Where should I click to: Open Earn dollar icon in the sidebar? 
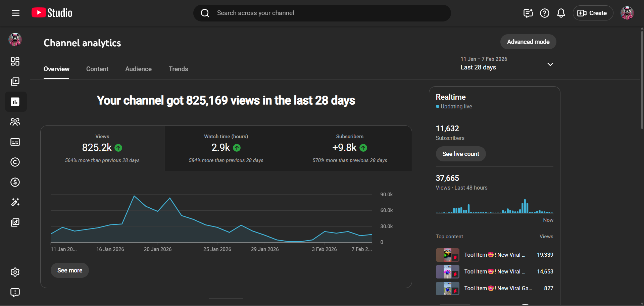tap(15, 182)
